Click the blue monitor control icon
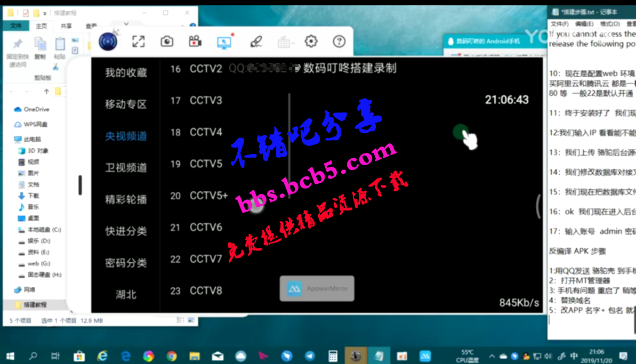 click(224, 42)
